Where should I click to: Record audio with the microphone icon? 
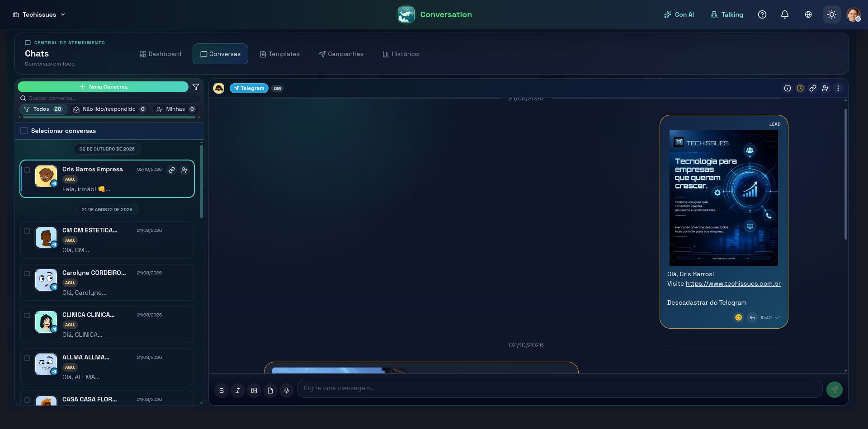pyautogui.click(x=287, y=391)
